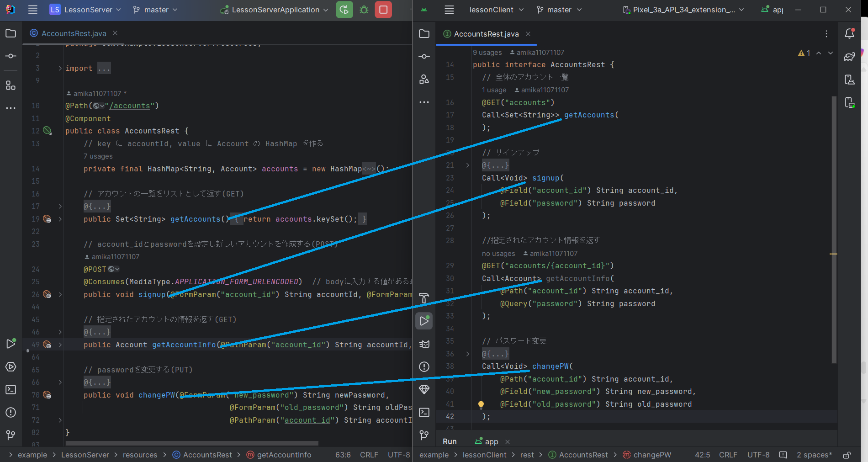Open master branch dropdown in lessonClient window
Viewport: 868px width, 462px height.
point(559,10)
